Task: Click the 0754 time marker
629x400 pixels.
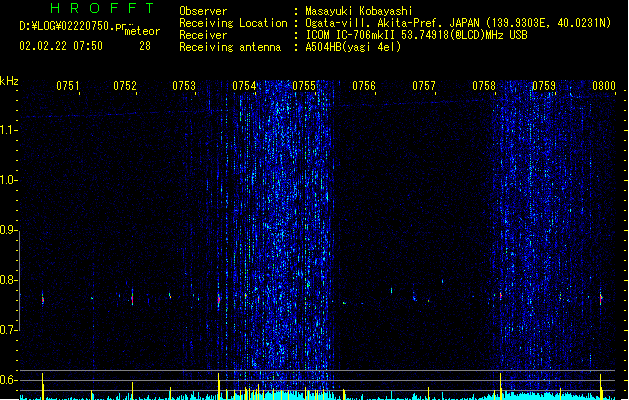Action: 244,86
